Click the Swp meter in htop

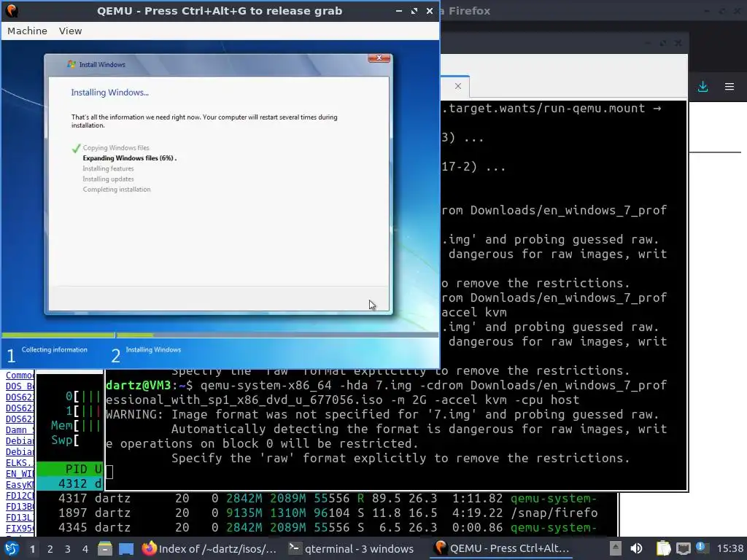pos(65,440)
